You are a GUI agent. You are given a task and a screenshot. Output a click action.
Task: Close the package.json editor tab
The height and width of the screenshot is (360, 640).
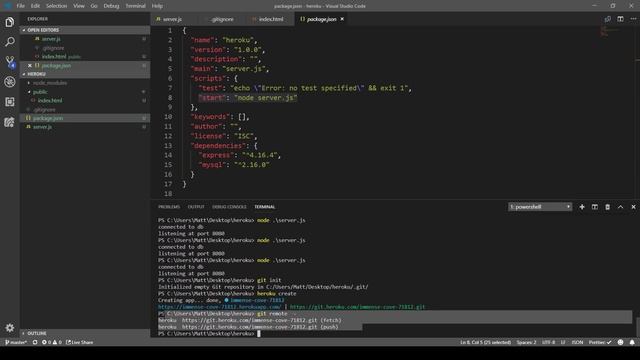pos(342,19)
